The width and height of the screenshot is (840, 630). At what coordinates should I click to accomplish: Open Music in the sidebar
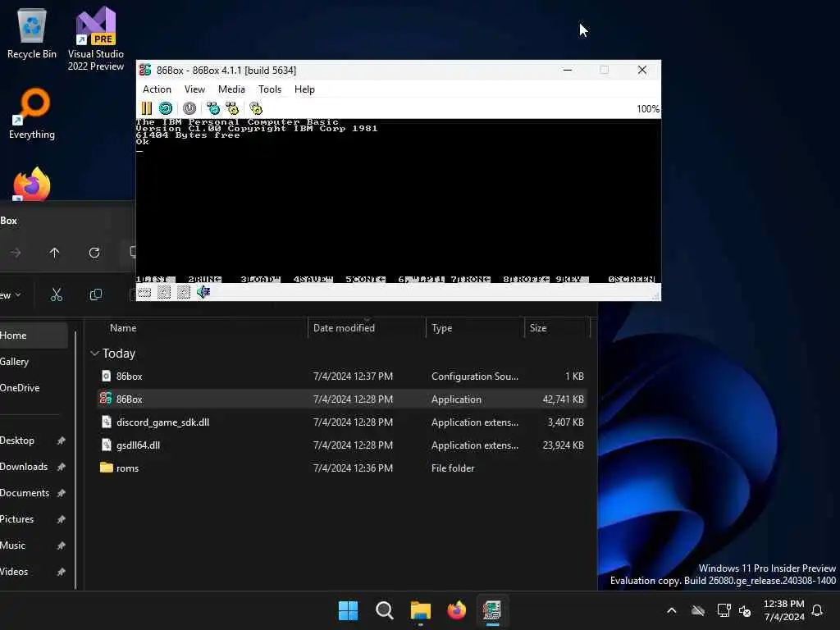[33, 546]
